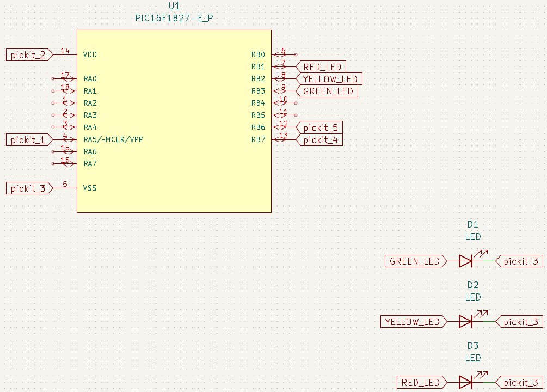Click pin number 11 at RB5
547x392 pixels.
(283, 112)
